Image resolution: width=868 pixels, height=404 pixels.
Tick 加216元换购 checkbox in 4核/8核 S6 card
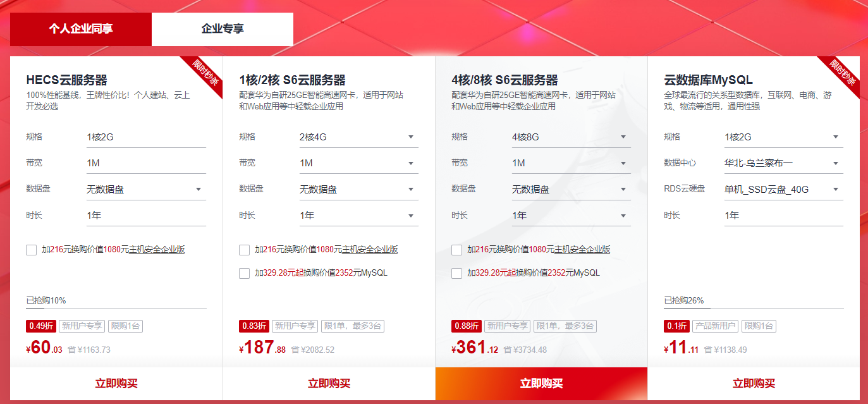(457, 250)
